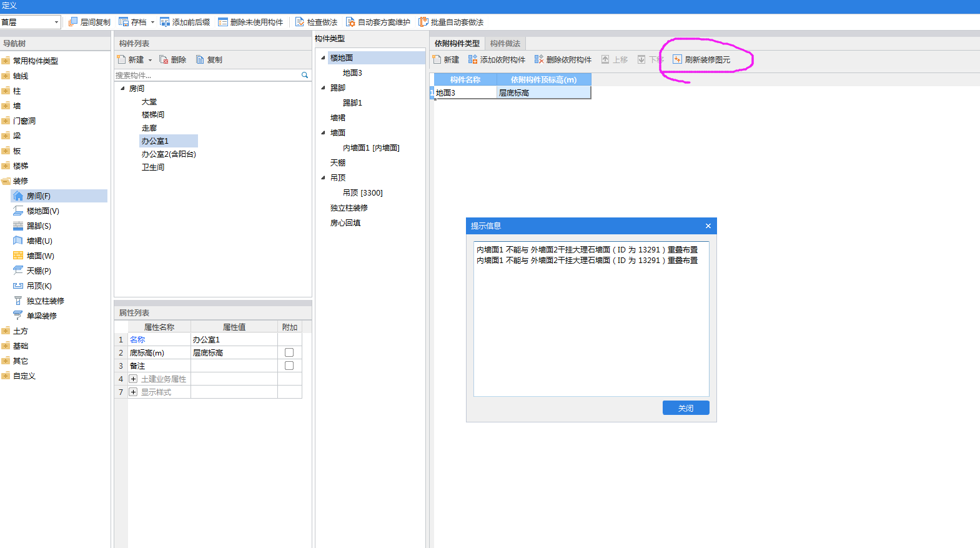
Task: Collapse the 楼地面 component type node
Action: [x=323, y=57]
